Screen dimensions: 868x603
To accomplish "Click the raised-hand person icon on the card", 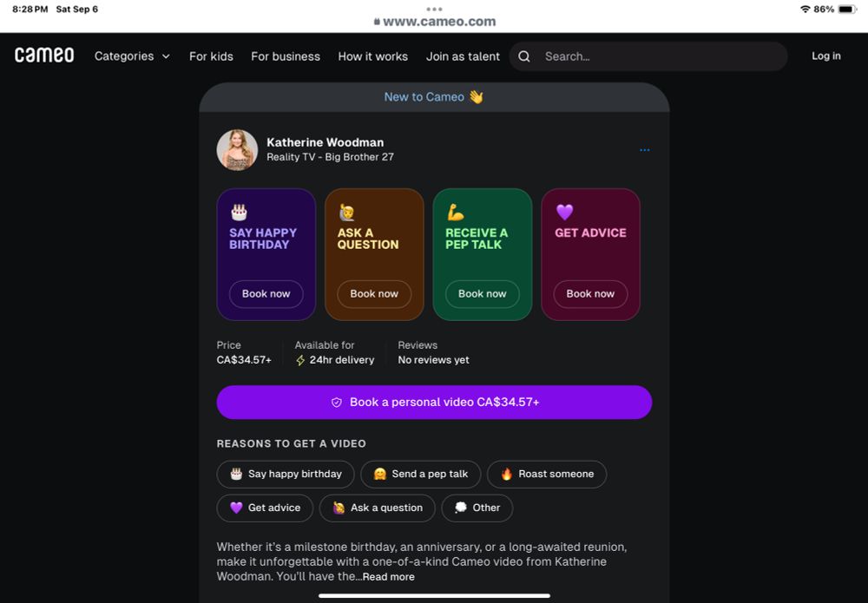I will [346, 212].
